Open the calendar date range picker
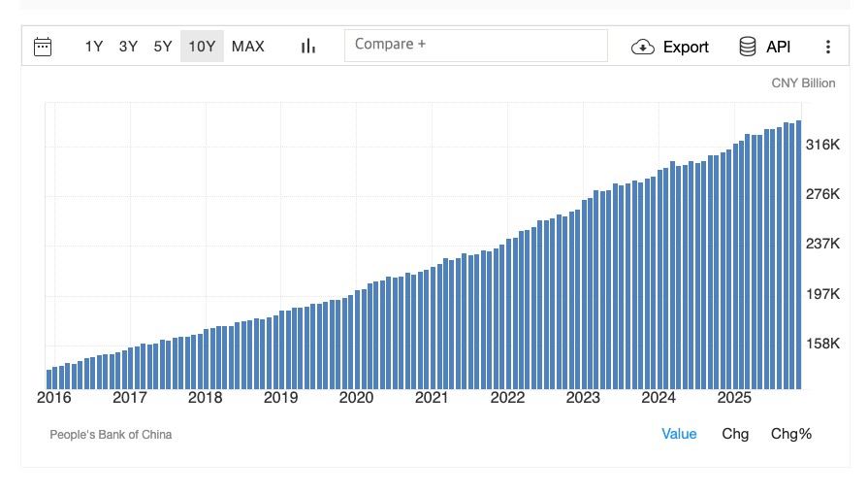This screenshot has width=868, height=494. (x=43, y=46)
